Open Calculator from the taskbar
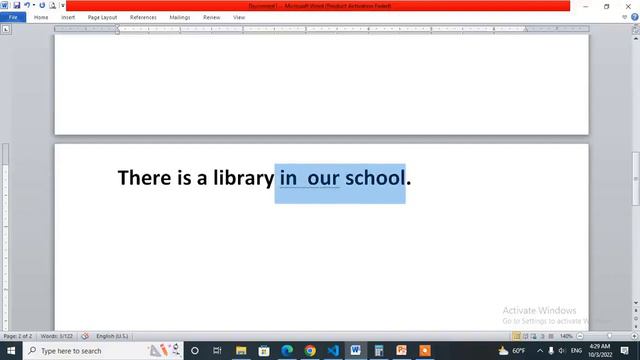Image resolution: width=640 pixels, height=360 pixels. click(379, 351)
